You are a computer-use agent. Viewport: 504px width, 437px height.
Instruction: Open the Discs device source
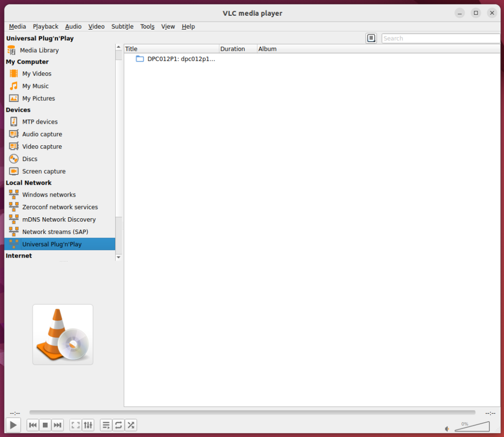click(29, 159)
